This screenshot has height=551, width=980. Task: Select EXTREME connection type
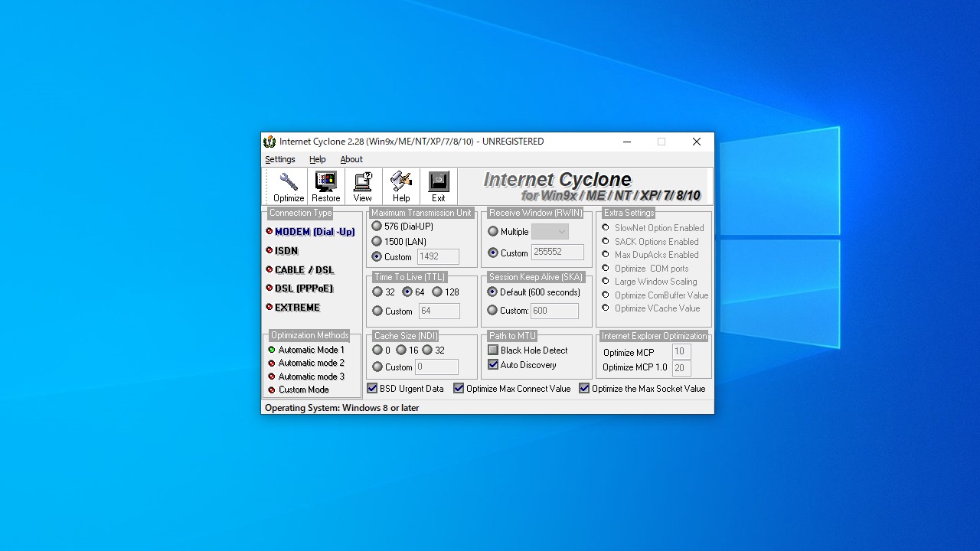click(x=292, y=308)
